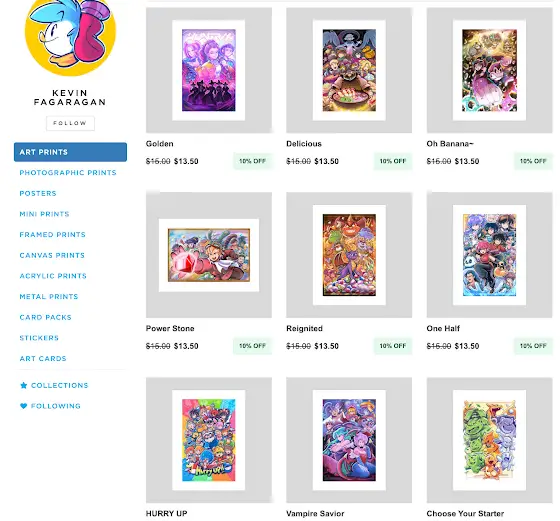The image size is (560, 521).
Task: Open Kevin Fagaragan's profile avatar
Action: [70, 38]
